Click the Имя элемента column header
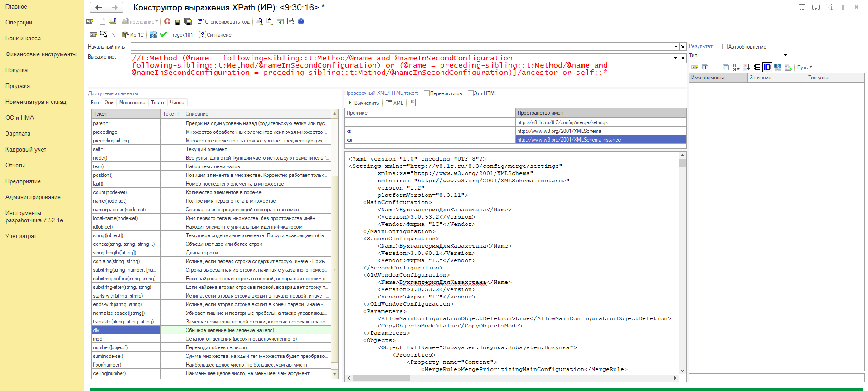This screenshot has height=391, width=868. pyautogui.click(x=718, y=78)
